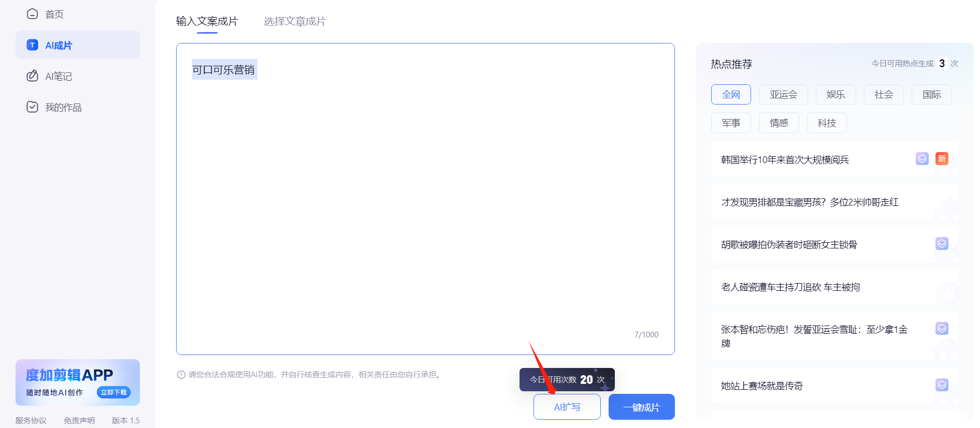Screen dimensions: 980x428
Task: Click stack icon on 胡歌被曝 row
Action: click(942, 244)
